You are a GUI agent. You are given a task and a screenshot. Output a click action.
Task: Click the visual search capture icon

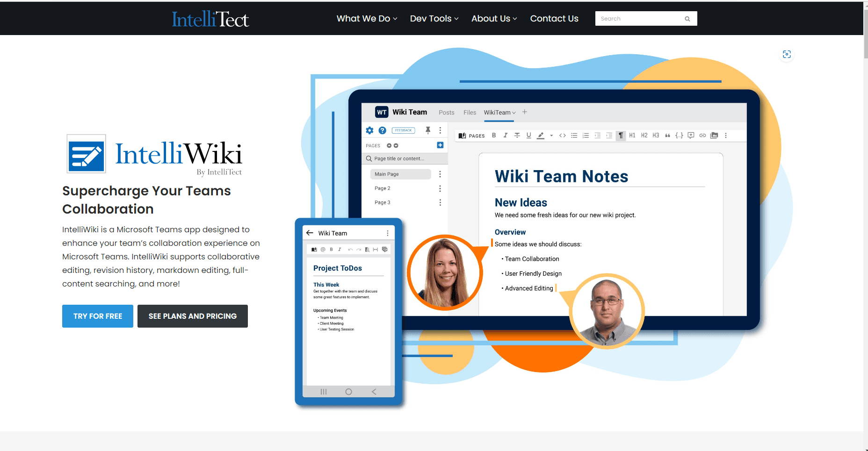pos(787,54)
